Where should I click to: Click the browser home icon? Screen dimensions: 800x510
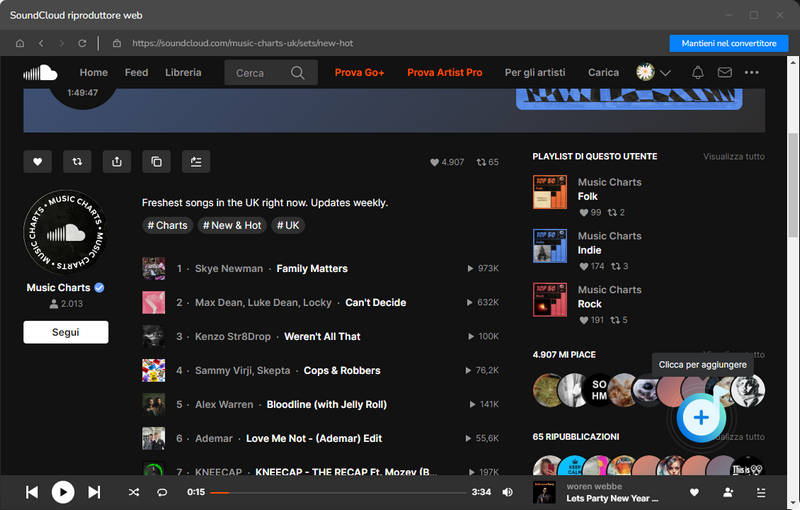pos(20,43)
